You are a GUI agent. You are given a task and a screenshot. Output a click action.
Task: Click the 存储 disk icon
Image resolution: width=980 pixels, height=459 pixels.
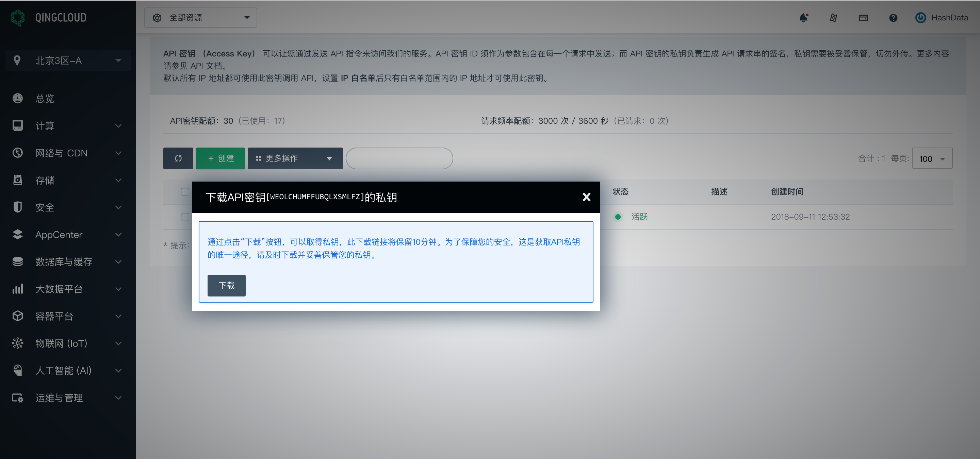pos(17,180)
